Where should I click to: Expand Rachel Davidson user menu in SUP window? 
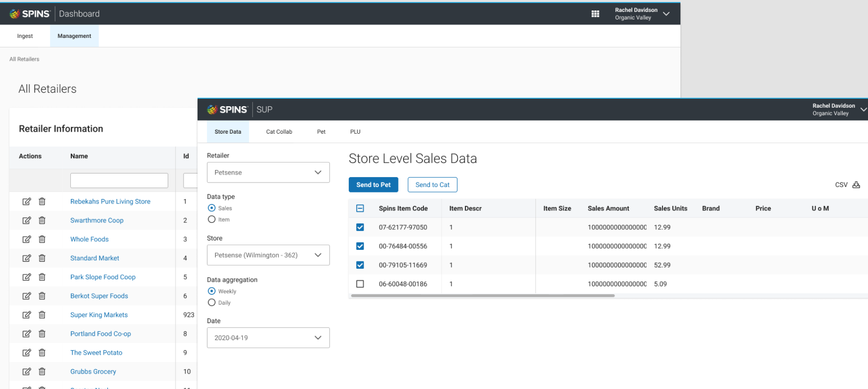[x=864, y=109]
